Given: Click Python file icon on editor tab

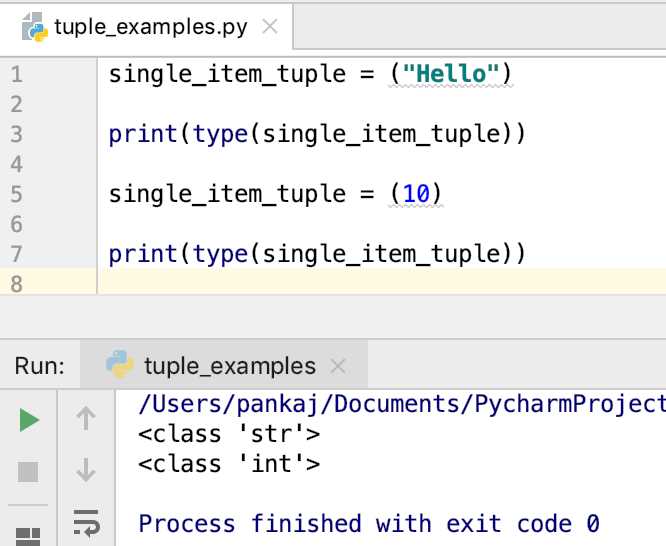Looking at the screenshot, I should click(x=34, y=27).
